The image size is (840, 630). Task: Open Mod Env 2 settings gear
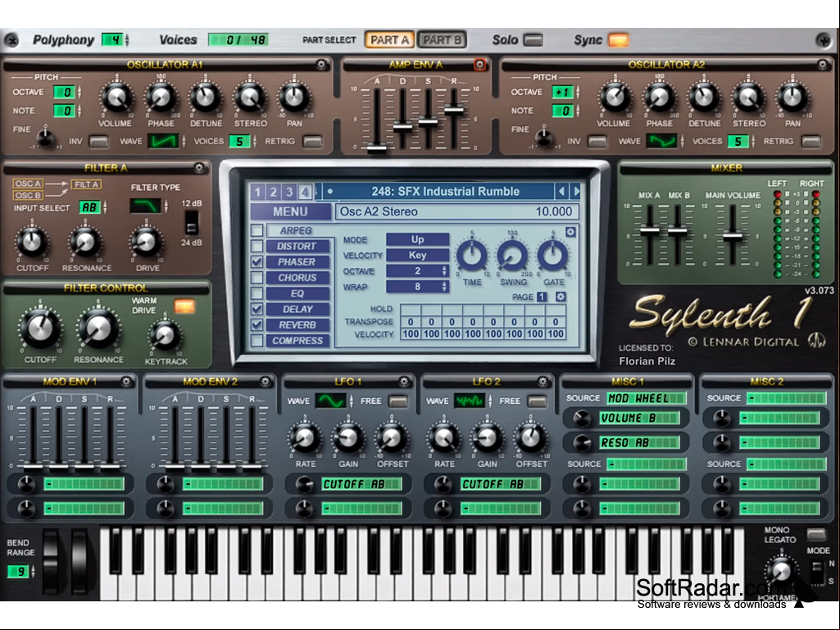pyautogui.click(x=266, y=382)
